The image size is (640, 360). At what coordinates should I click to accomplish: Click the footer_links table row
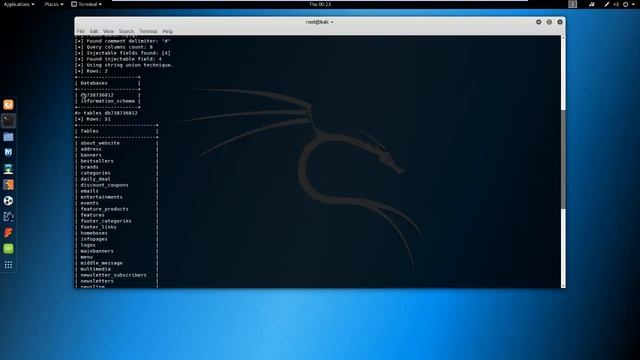tap(98, 227)
